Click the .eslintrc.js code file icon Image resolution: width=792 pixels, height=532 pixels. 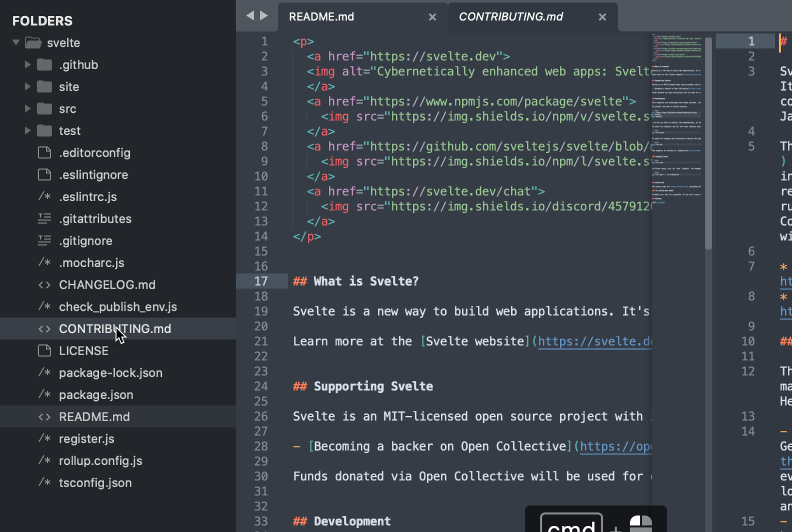pyautogui.click(x=45, y=196)
